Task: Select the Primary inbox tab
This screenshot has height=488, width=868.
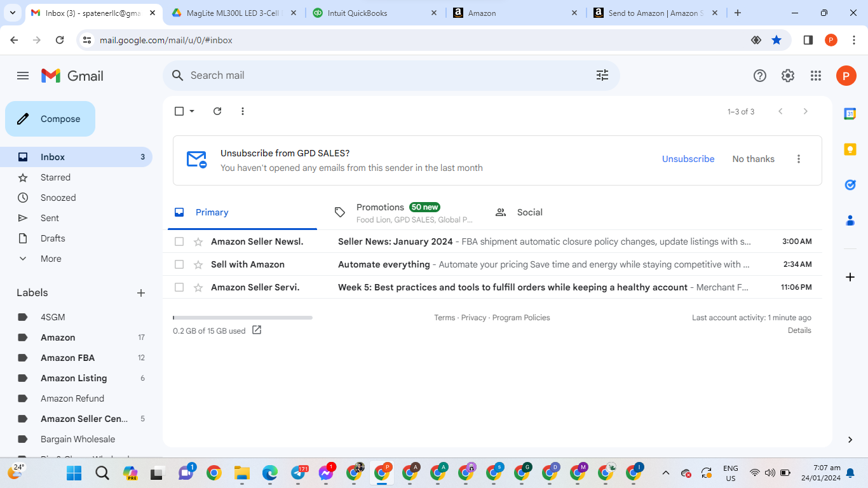Action: 242,213
